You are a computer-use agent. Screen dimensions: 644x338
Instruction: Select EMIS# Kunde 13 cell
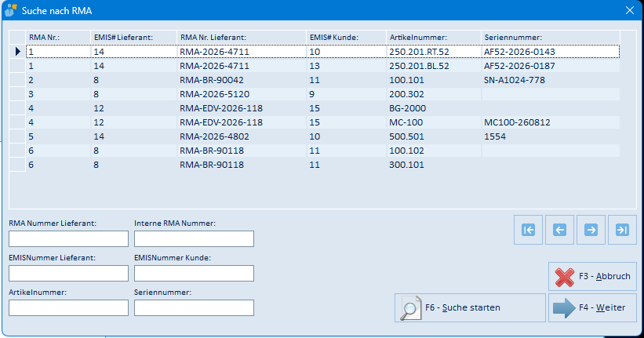(346, 66)
